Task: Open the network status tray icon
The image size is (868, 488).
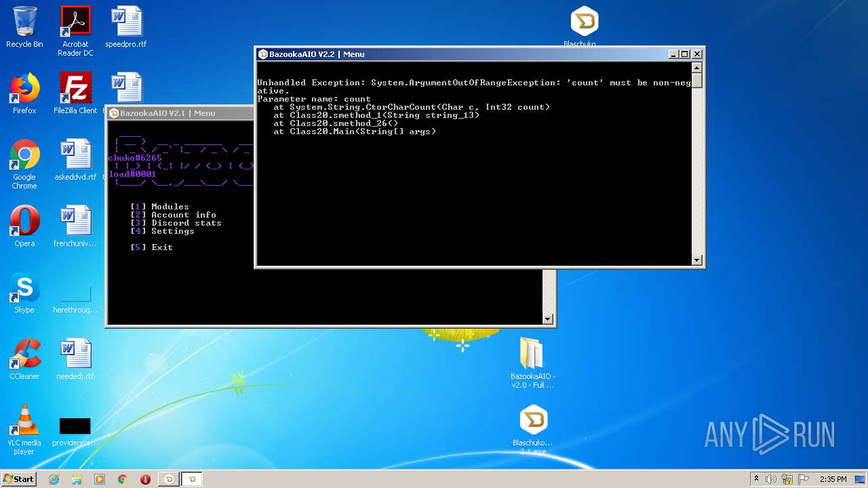Action: pyautogui.click(x=787, y=479)
